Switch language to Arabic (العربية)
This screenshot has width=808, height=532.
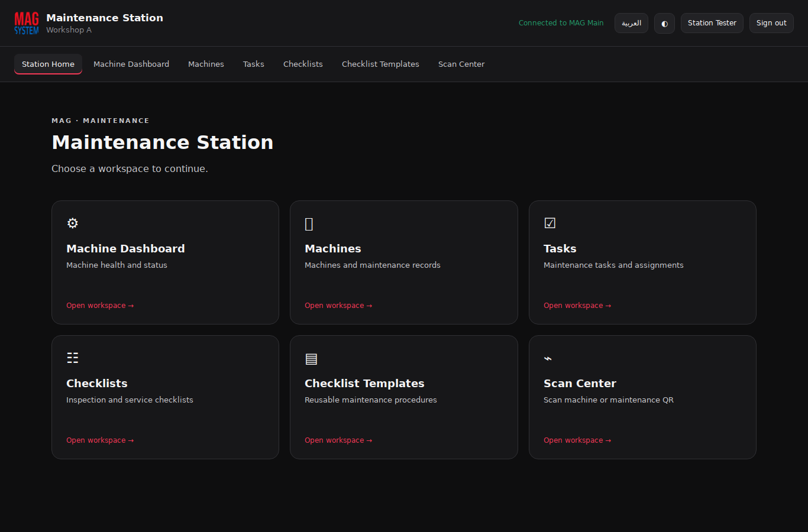[x=631, y=23]
